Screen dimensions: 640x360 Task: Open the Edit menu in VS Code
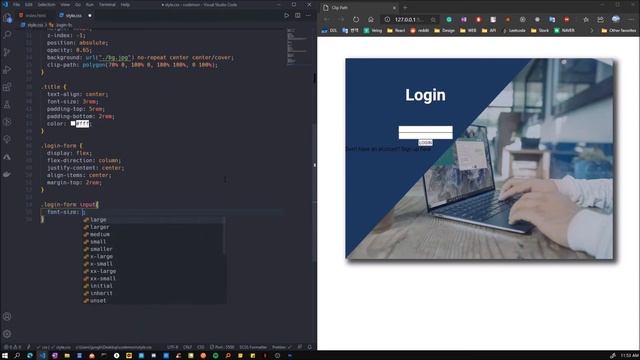click(x=29, y=4)
